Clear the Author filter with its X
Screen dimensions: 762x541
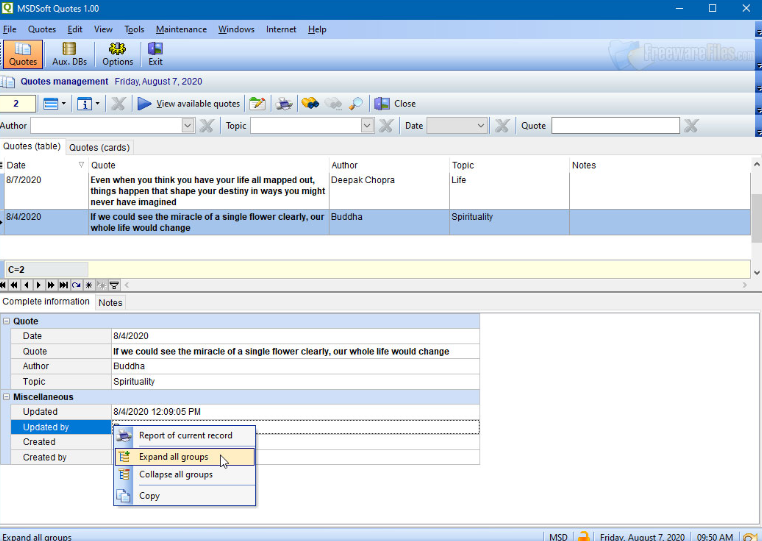(207, 126)
